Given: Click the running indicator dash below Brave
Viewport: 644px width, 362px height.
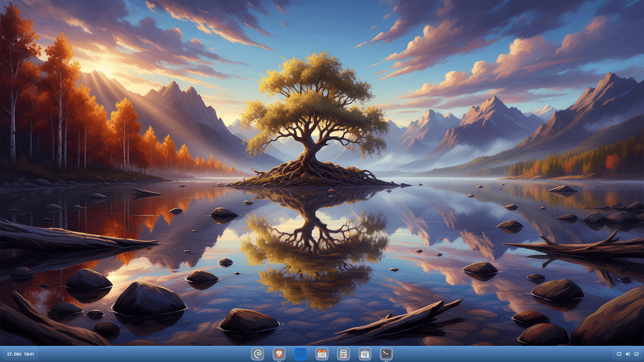Looking at the screenshot, I should pos(279,361).
